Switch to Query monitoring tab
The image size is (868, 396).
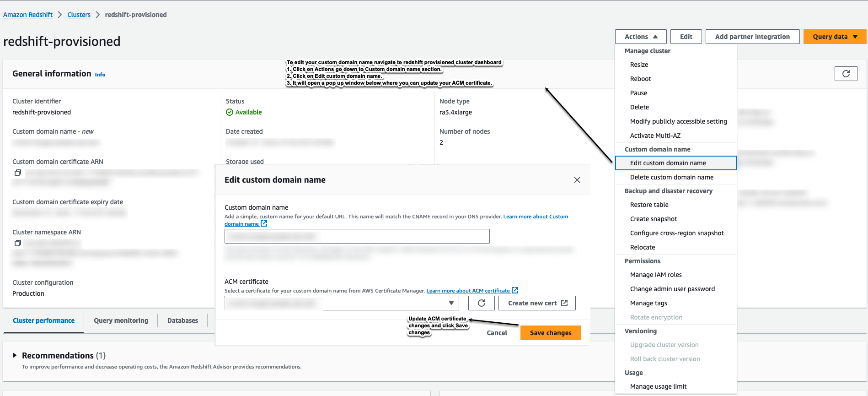[121, 320]
